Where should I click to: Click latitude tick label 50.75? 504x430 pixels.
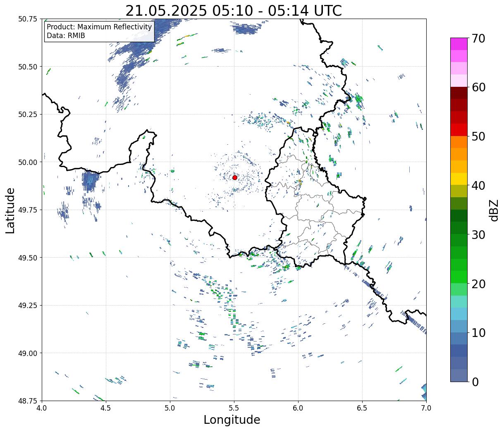pos(28,19)
